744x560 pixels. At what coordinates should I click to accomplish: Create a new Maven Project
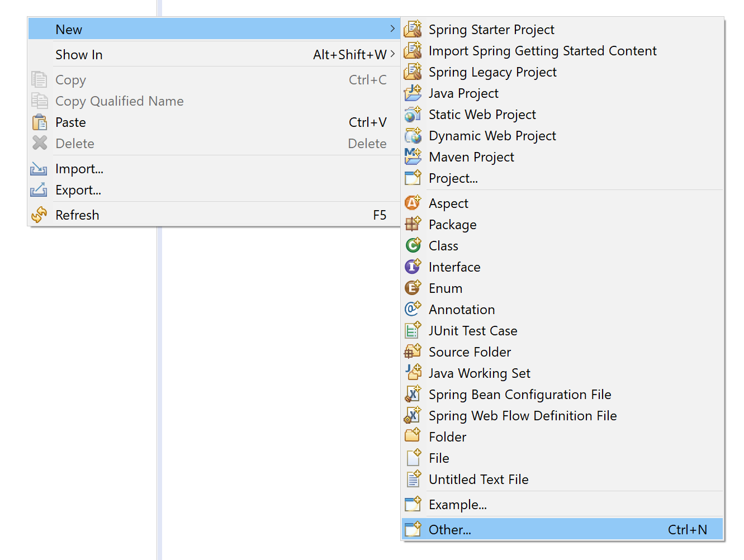(562, 156)
